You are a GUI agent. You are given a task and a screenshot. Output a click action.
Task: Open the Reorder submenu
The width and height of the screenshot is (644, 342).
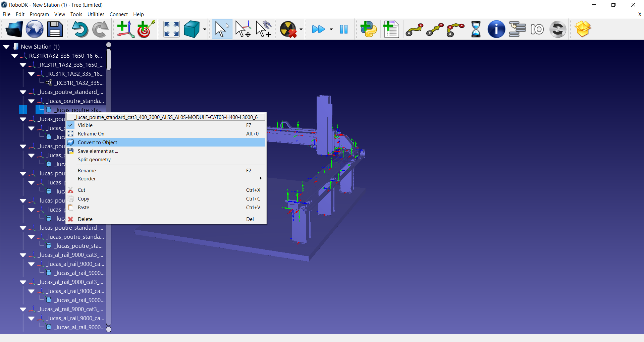click(87, 179)
